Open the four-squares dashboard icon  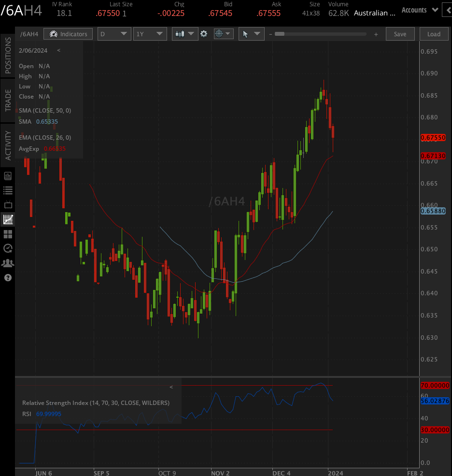click(8, 234)
